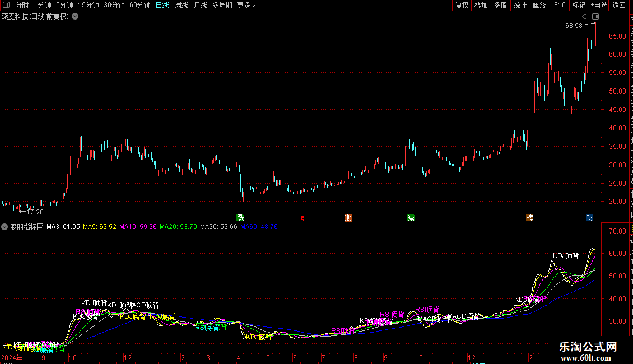Click the orange 激 event marker
Viewport: 633px width, 364px height.
point(348,217)
